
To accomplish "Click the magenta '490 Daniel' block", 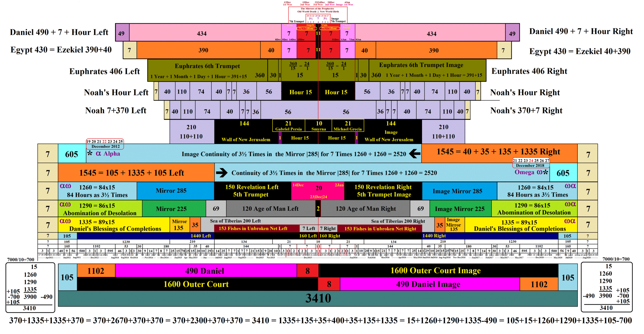I will coord(206,271).
